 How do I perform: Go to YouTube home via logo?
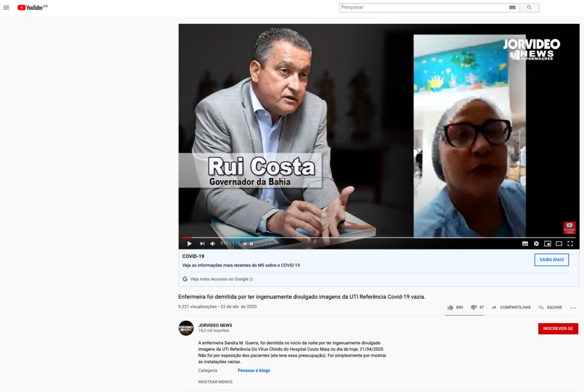click(x=33, y=7)
